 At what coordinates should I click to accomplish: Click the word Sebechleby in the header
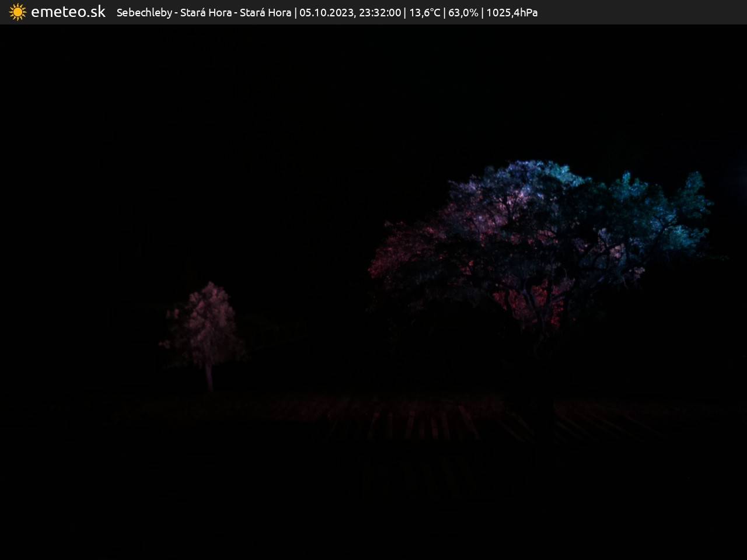click(x=144, y=13)
